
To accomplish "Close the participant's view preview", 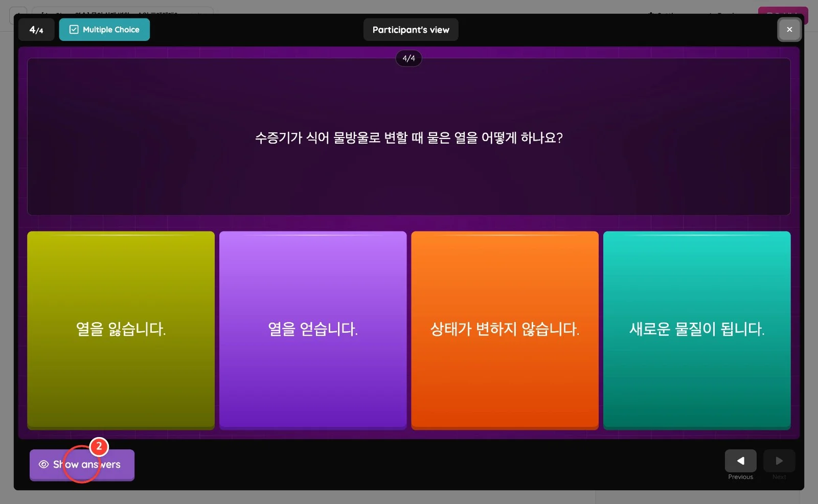I will [789, 30].
